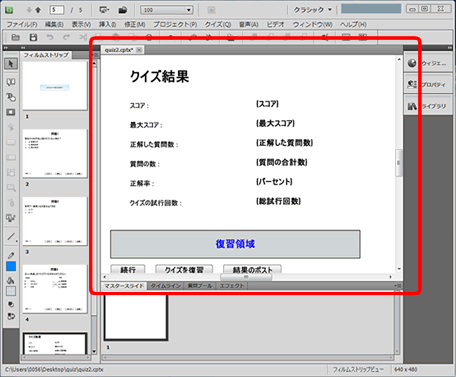Go to next slide with up arrow
456x377 pixels.
38,10
